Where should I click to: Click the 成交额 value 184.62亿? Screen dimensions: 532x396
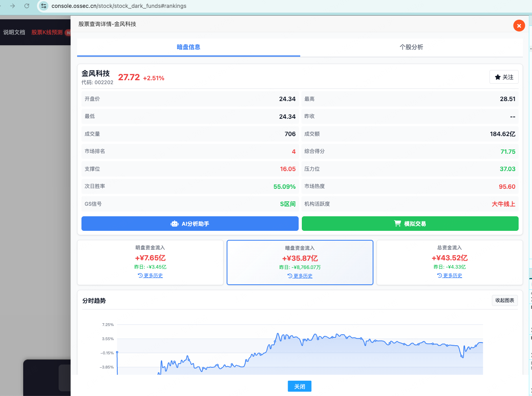click(x=502, y=134)
